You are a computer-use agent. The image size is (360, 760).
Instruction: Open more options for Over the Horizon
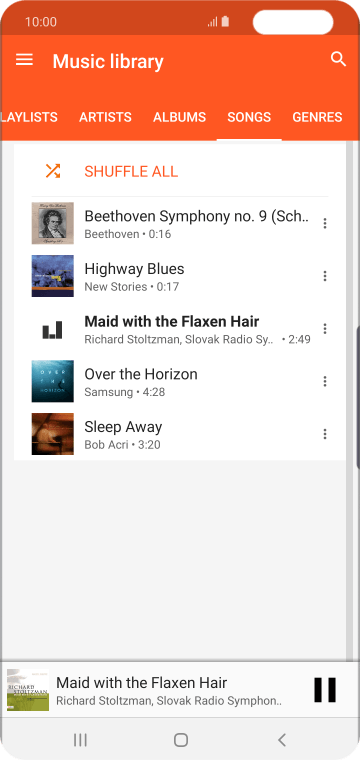[x=325, y=381]
